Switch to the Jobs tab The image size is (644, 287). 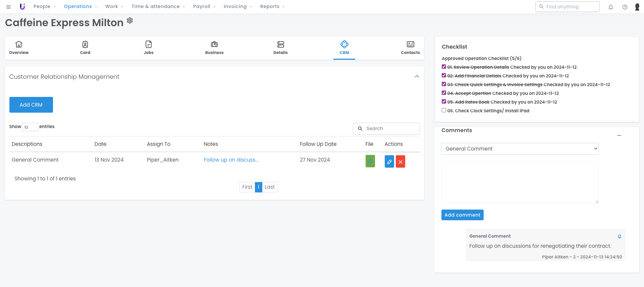pyautogui.click(x=149, y=48)
